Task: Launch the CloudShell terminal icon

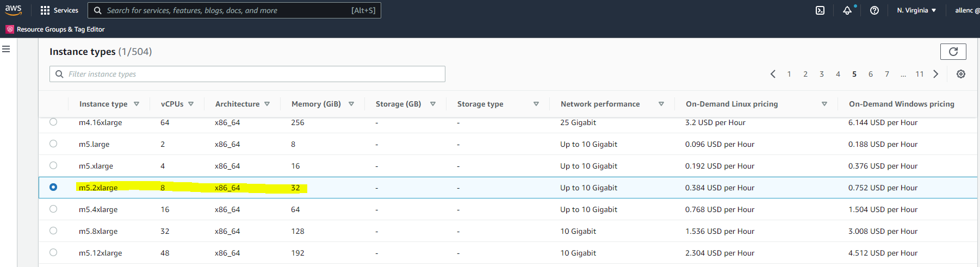Action: tap(820, 10)
